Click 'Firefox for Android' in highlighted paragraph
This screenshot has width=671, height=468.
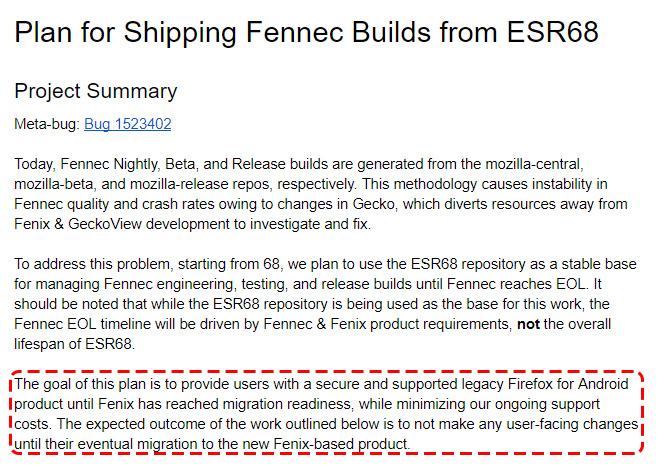pos(568,384)
